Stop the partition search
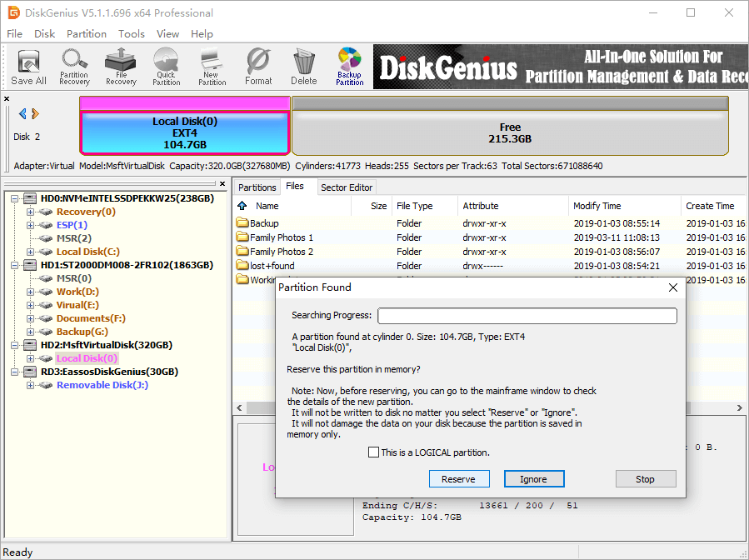 tap(645, 479)
